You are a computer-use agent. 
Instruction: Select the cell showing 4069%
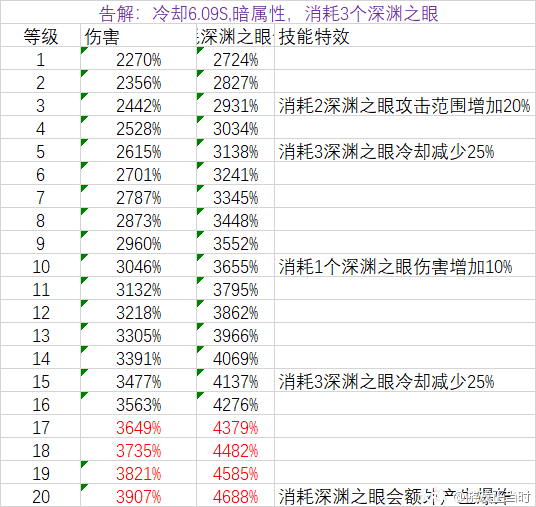(x=236, y=357)
